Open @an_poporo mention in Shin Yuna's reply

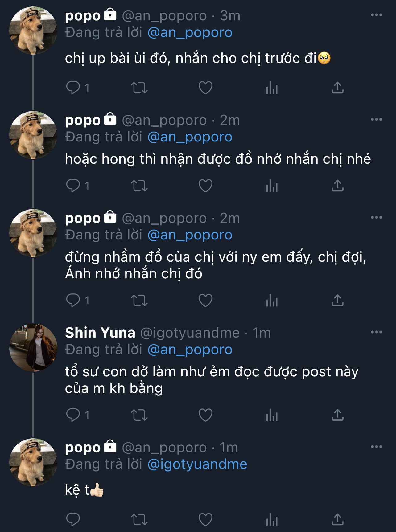click(x=190, y=350)
